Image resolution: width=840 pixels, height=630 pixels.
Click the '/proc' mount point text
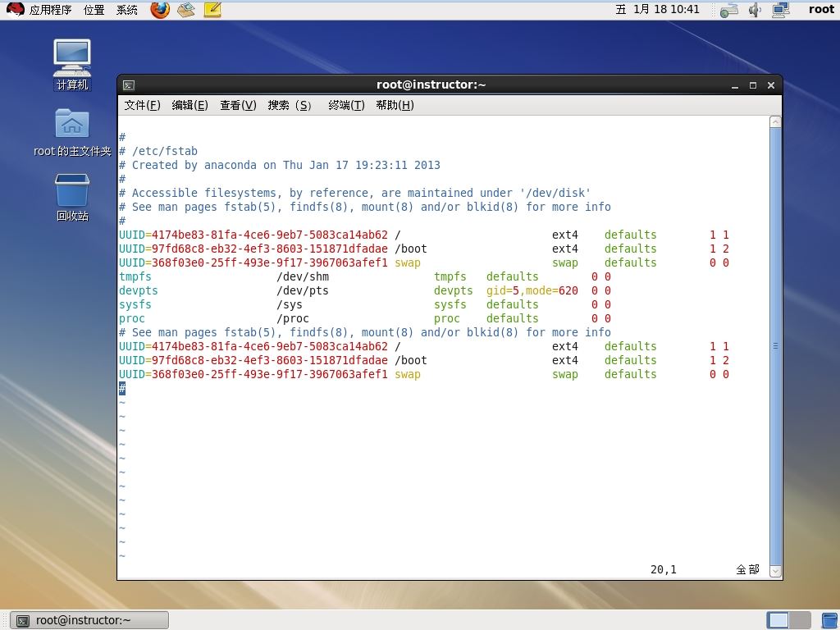click(x=293, y=318)
